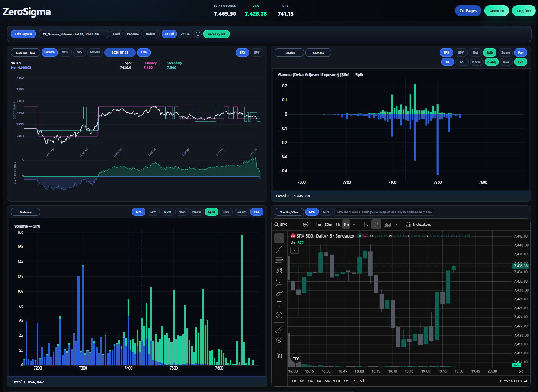
Task: Select the crosshair cursor tool in TradingView
Action: [x=279, y=238]
